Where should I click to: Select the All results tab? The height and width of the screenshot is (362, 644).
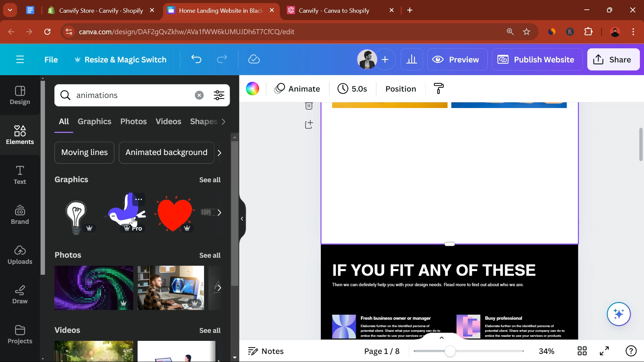pyautogui.click(x=64, y=121)
